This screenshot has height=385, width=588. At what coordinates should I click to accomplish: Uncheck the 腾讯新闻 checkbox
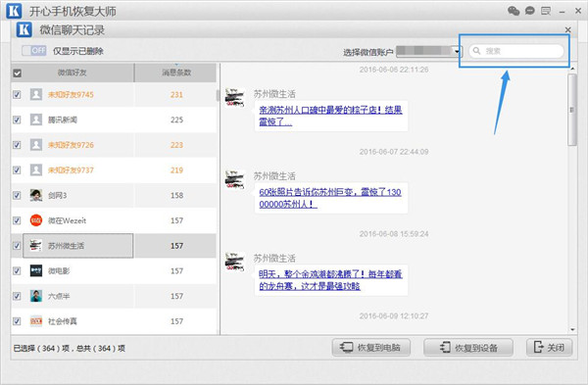point(17,120)
